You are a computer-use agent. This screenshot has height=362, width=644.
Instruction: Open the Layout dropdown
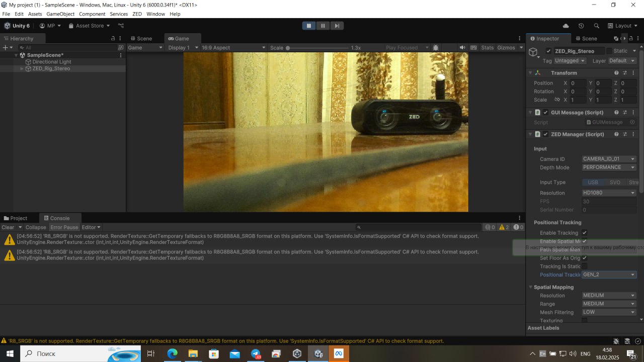[623, 26]
